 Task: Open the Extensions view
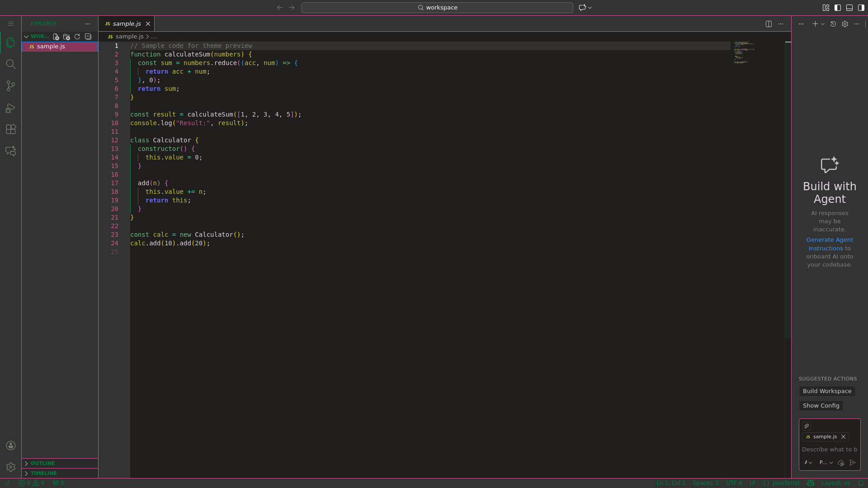coord(10,129)
